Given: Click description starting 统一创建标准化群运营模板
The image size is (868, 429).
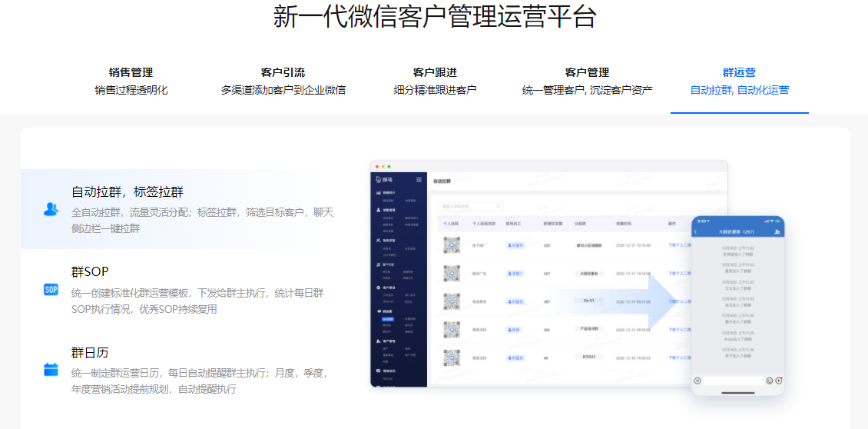Looking at the screenshot, I should coord(197,301).
